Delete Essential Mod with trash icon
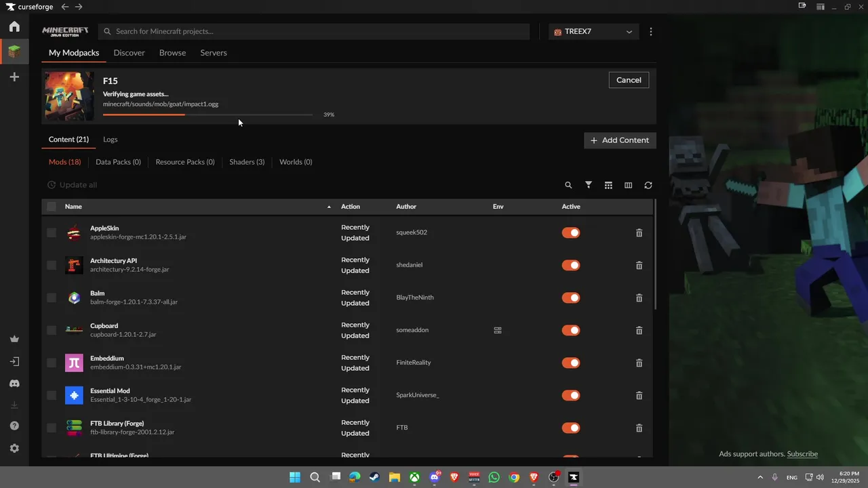The height and width of the screenshot is (488, 868). (639, 395)
